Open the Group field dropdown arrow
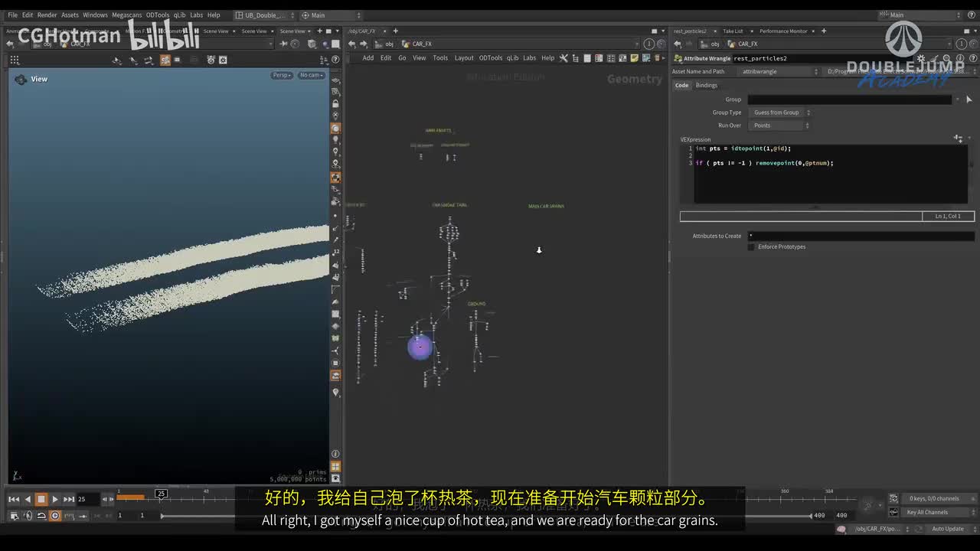The height and width of the screenshot is (551, 980). pyautogui.click(x=957, y=99)
